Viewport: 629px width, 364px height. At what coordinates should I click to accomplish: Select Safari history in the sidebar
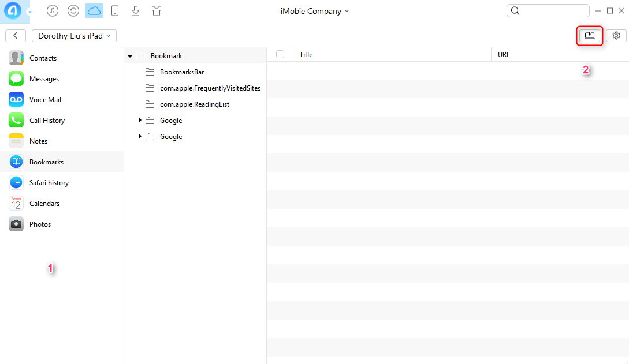click(x=62, y=183)
